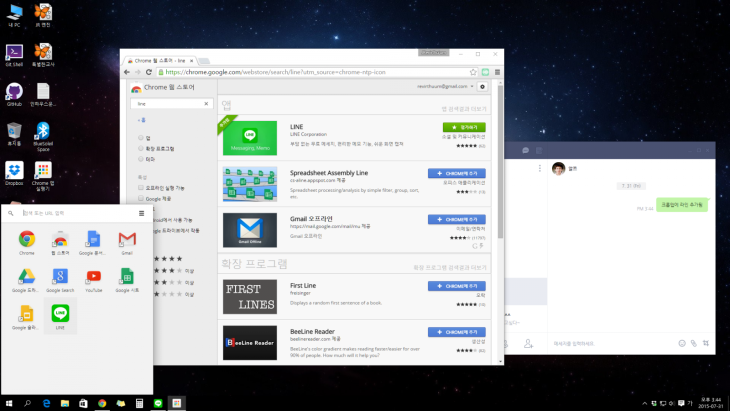Click the green LINE launch button
Image resolution: width=730 pixels, height=411 pixels.
pyautogui.click(x=463, y=127)
